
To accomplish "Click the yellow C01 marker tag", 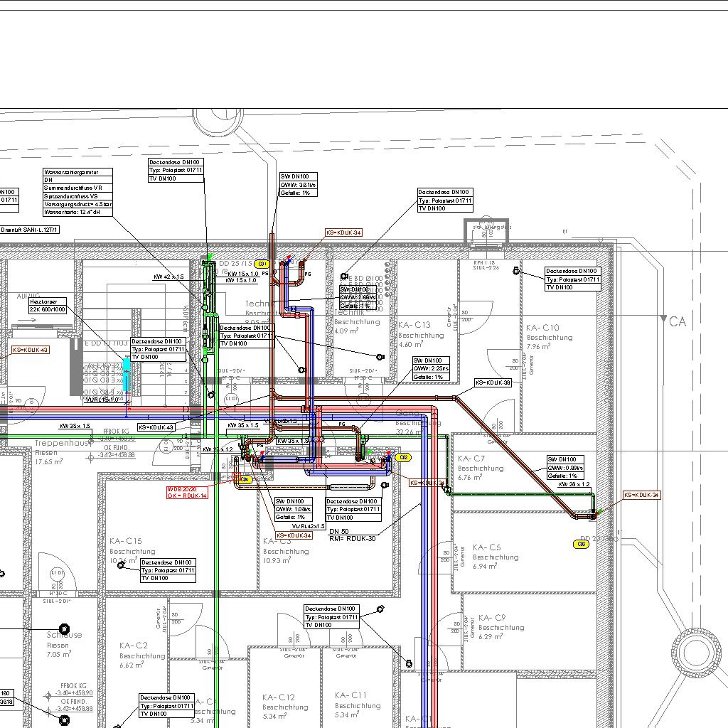I will pyautogui.click(x=261, y=264).
